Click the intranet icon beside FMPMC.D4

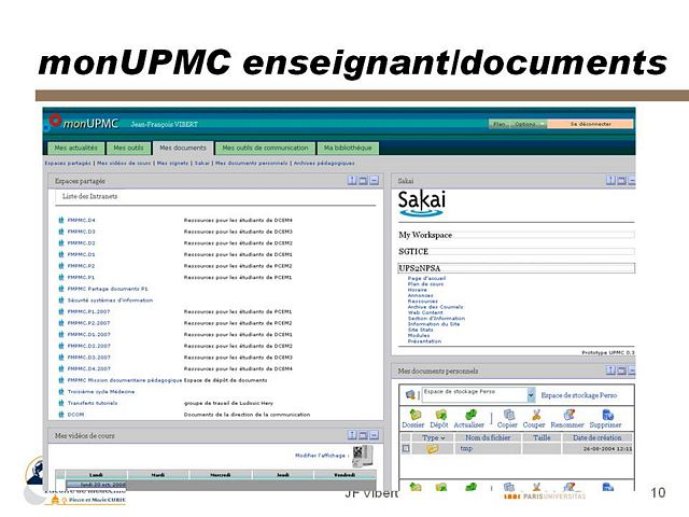61,220
